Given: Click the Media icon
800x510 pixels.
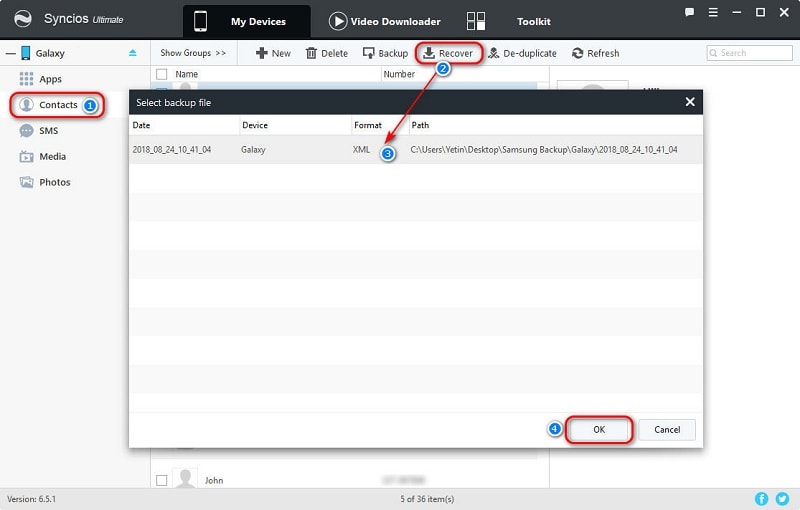Looking at the screenshot, I should click(x=26, y=157).
